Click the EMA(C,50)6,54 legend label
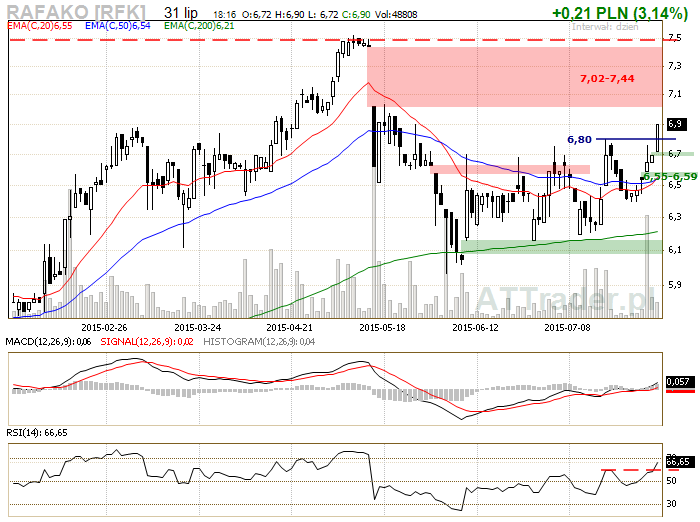700x522 pixels. pos(118,26)
